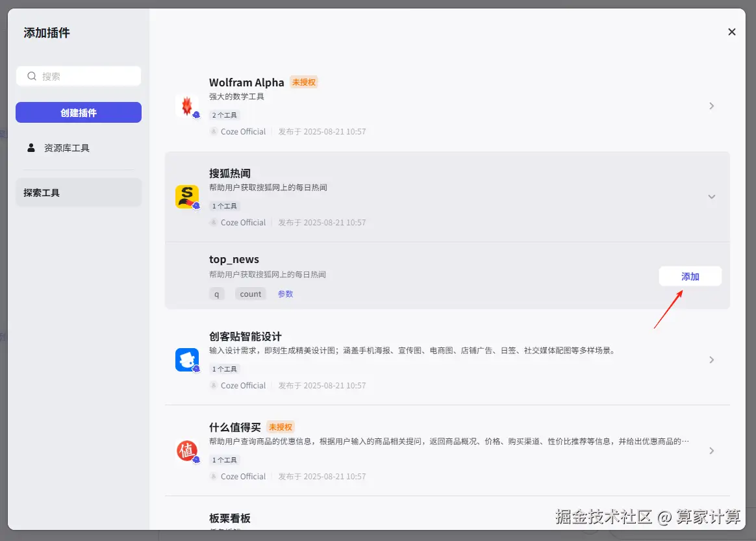Click the 强大的数学工具 description
The image size is (756, 541).
[236, 96]
